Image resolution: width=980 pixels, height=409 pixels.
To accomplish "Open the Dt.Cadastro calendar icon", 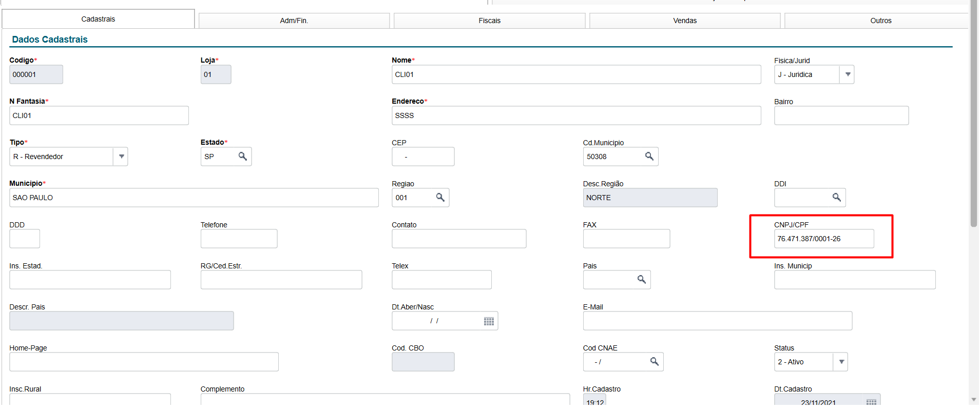I will tap(871, 402).
